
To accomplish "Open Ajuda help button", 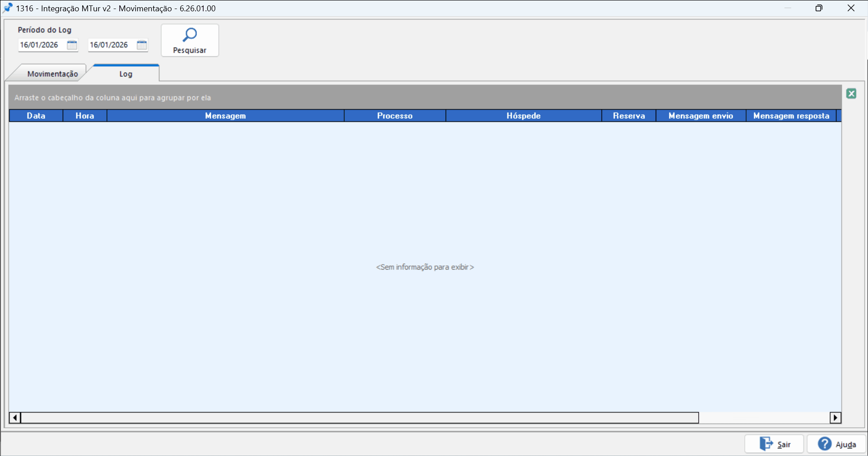I will (x=836, y=444).
